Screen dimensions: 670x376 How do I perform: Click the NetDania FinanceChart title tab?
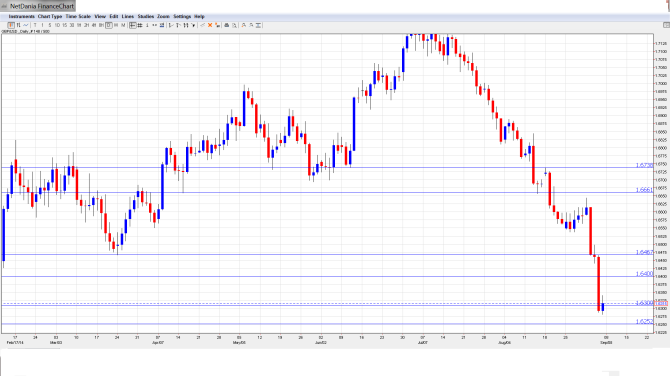38,6
